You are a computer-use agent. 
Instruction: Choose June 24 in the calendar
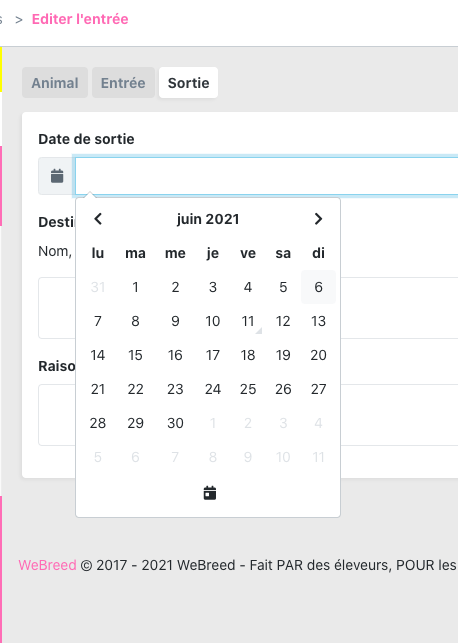[213, 389]
